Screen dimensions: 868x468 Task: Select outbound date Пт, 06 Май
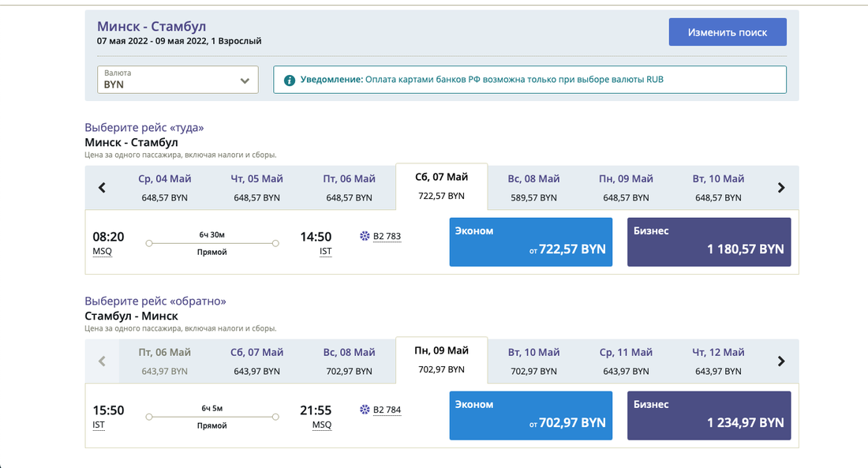[349, 188]
